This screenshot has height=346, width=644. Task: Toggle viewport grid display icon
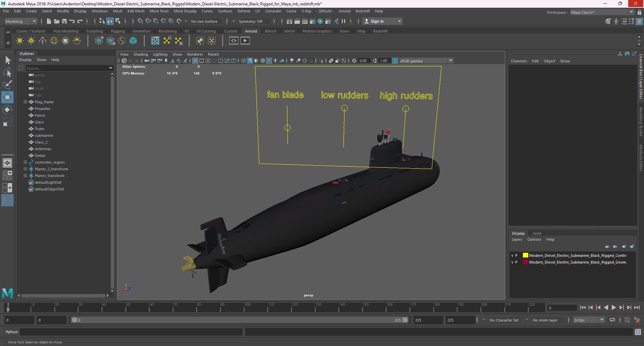[195, 61]
